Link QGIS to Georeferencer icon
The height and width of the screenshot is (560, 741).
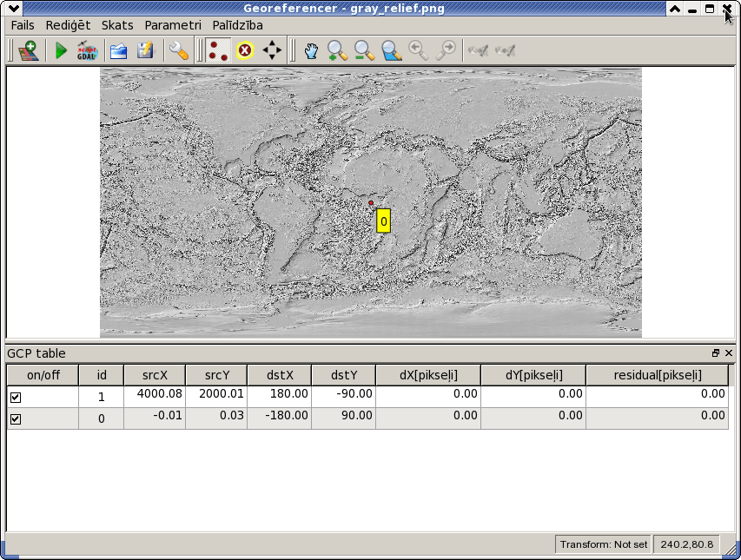click(506, 50)
